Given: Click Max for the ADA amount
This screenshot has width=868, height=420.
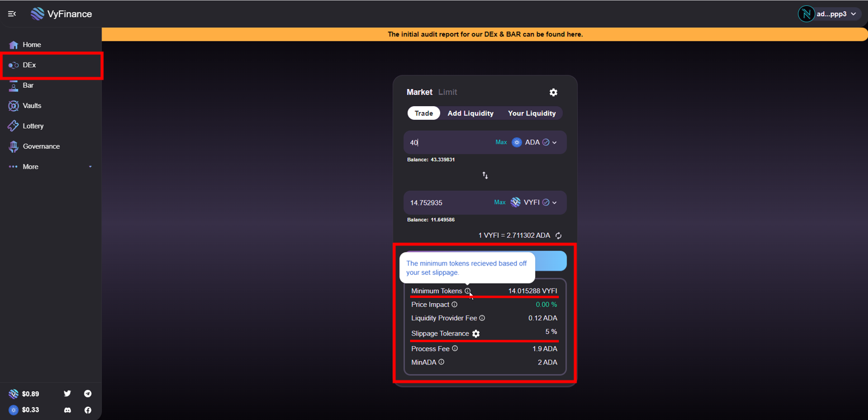Looking at the screenshot, I should click(501, 142).
